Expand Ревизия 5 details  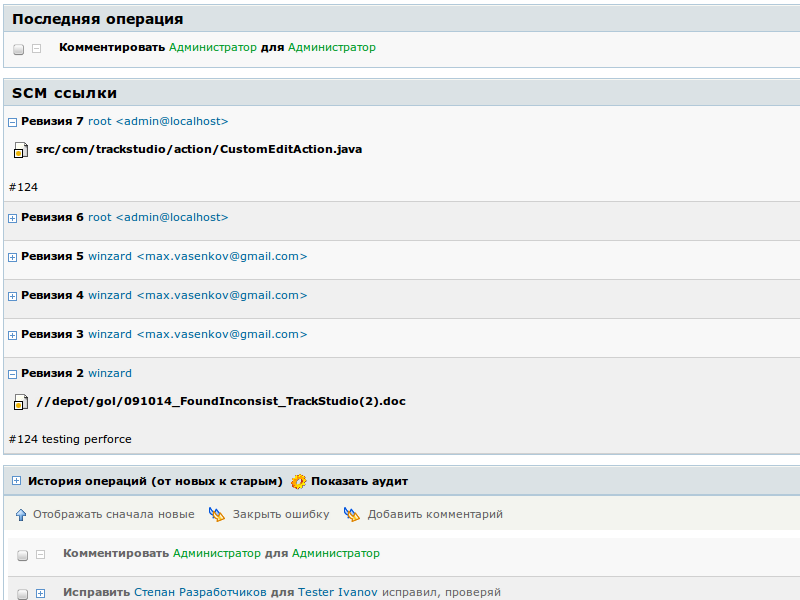point(12,257)
